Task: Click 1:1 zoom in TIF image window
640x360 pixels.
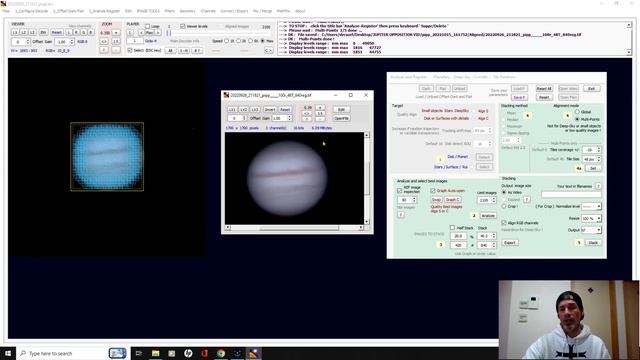Action: (x=320, y=113)
